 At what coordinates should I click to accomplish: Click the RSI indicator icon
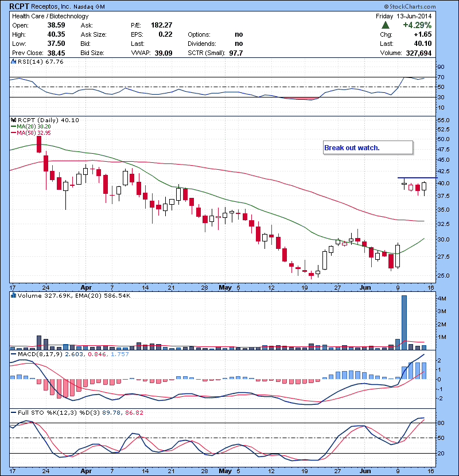[x=13, y=61]
